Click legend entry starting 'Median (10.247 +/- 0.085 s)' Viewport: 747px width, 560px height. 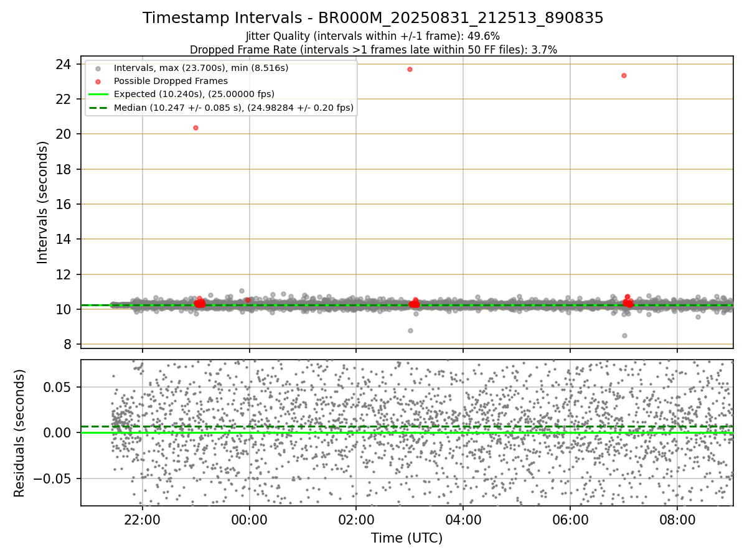(x=233, y=108)
